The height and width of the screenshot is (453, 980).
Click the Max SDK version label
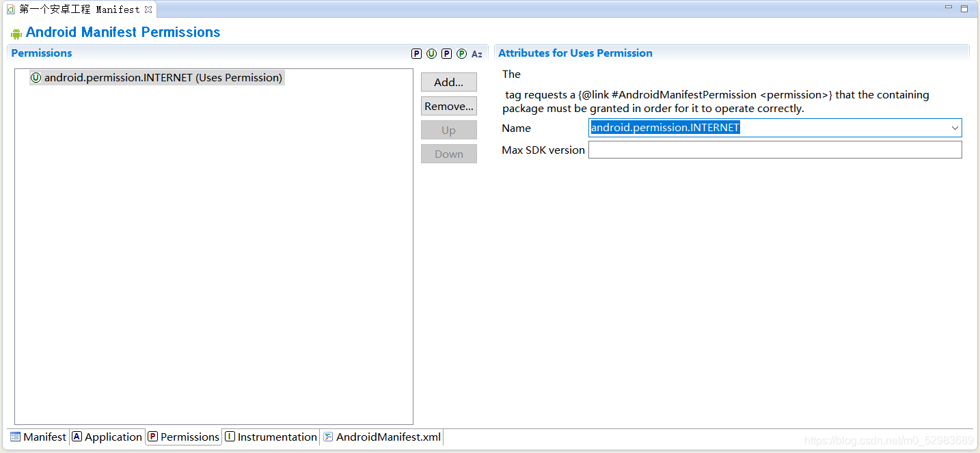tap(543, 150)
